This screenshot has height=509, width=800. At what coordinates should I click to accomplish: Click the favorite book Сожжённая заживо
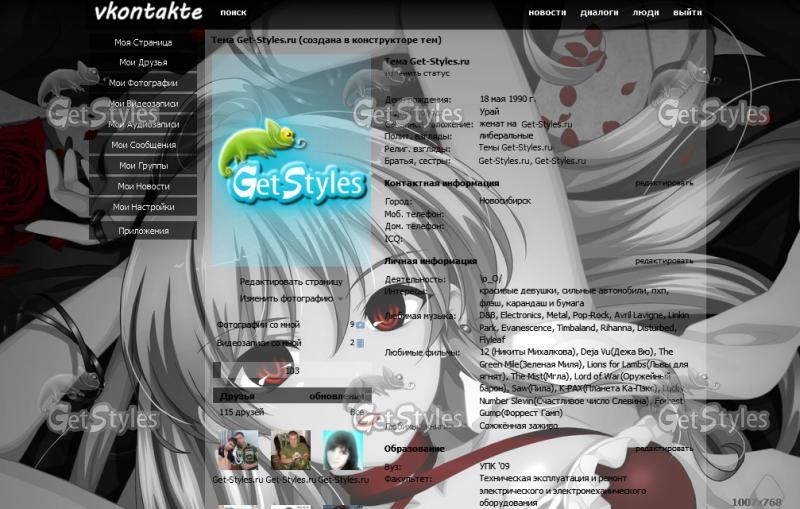(x=518, y=425)
